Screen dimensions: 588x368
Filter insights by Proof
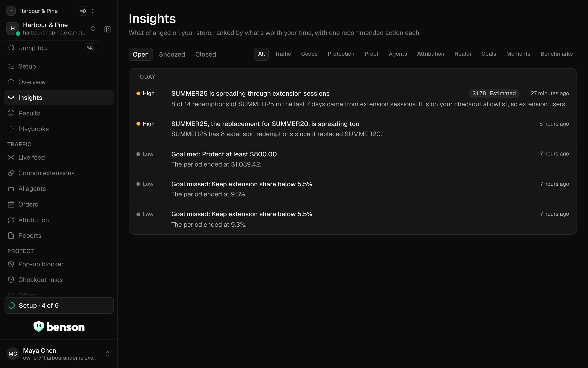[371, 54]
